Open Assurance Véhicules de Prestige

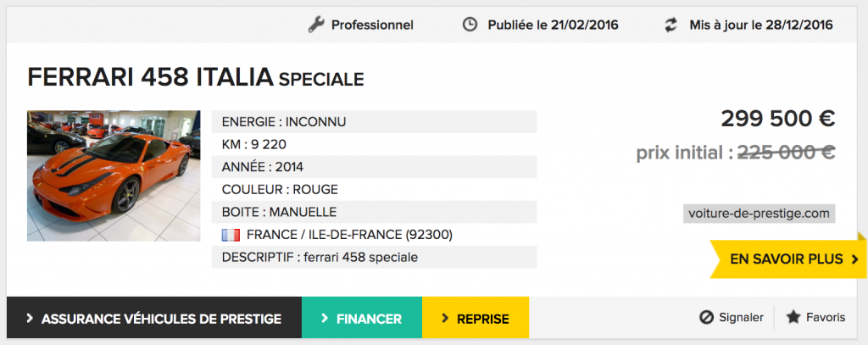pyautogui.click(x=154, y=317)
